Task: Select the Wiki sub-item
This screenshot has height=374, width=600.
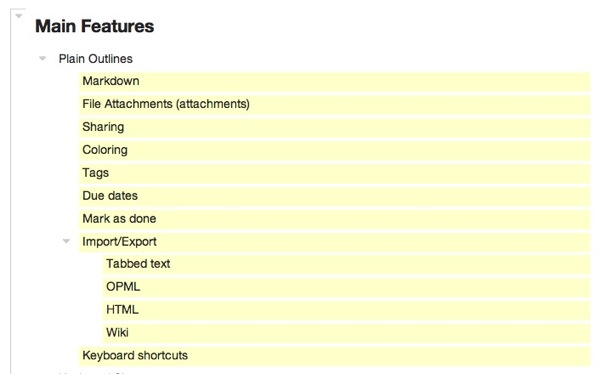Action: (117, 333)
